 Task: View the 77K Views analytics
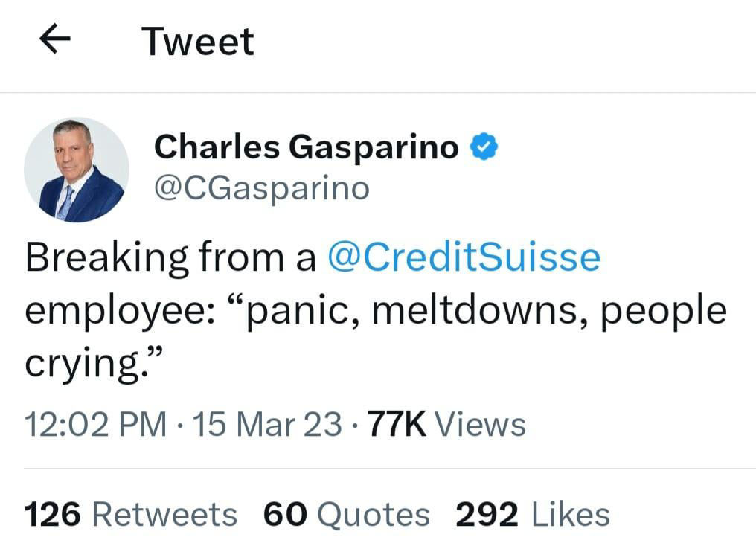[446, 425]
